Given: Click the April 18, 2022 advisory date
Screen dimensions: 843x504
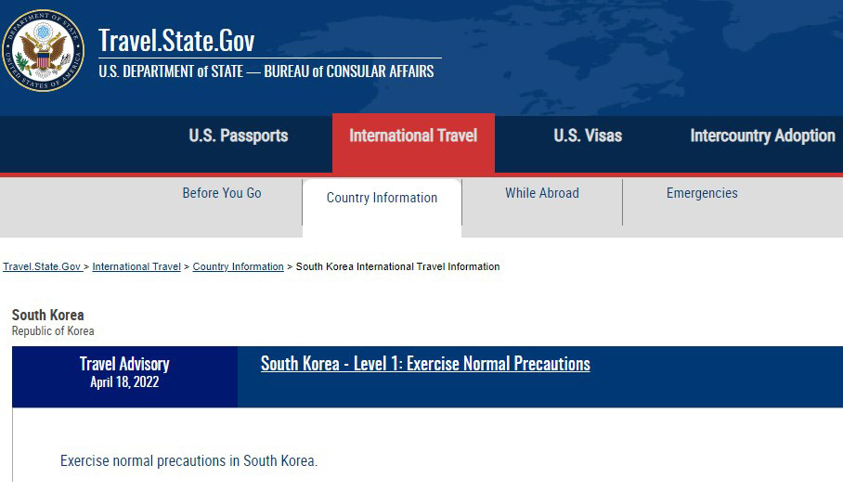Looking at the screenshot, I should [x=124, y=382].
